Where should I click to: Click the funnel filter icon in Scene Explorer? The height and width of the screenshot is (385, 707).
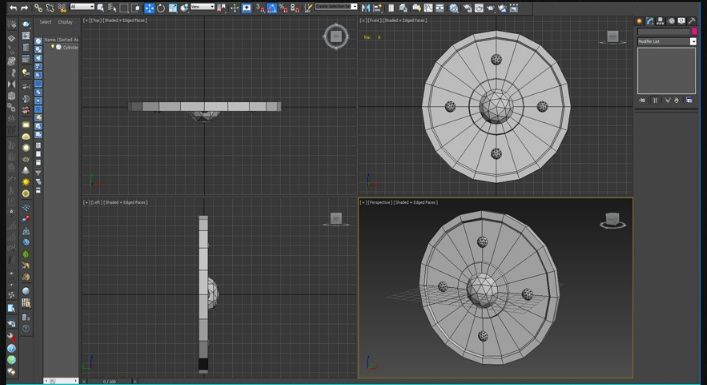tap(38, 173)
